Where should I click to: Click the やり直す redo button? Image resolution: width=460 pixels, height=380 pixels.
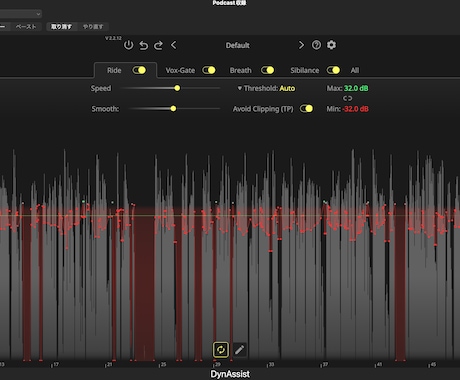point(93,27)
